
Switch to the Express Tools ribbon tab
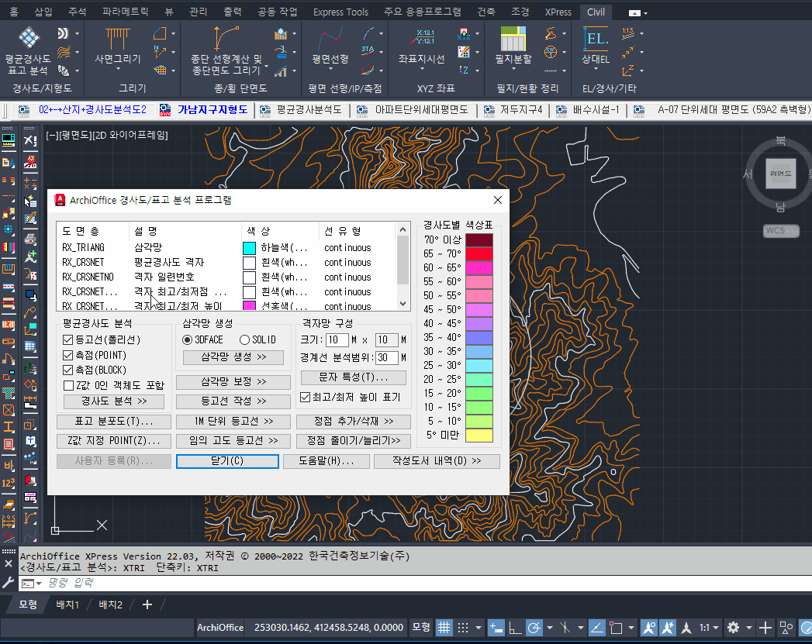(x=340, y=12)
